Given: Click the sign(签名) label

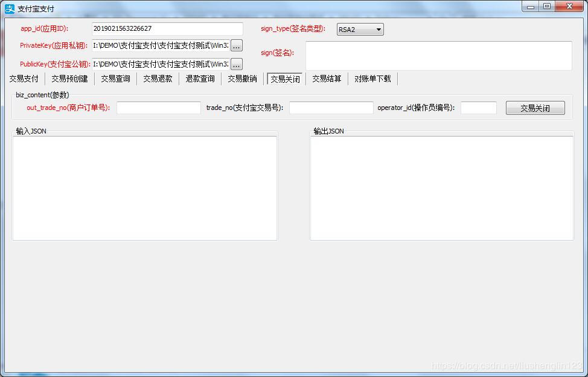Looking at the screenshot, I should [278, 53].
